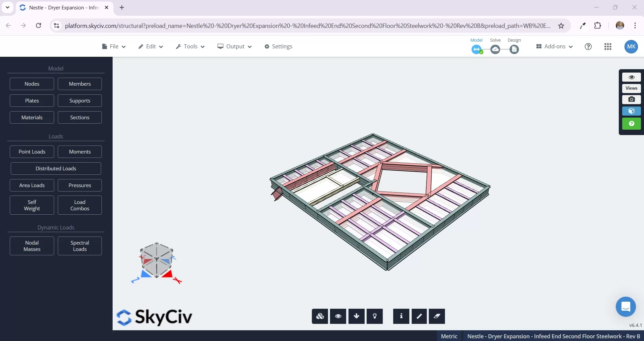Select the eraser tool
Screen dimensions: 644x341
437,316
